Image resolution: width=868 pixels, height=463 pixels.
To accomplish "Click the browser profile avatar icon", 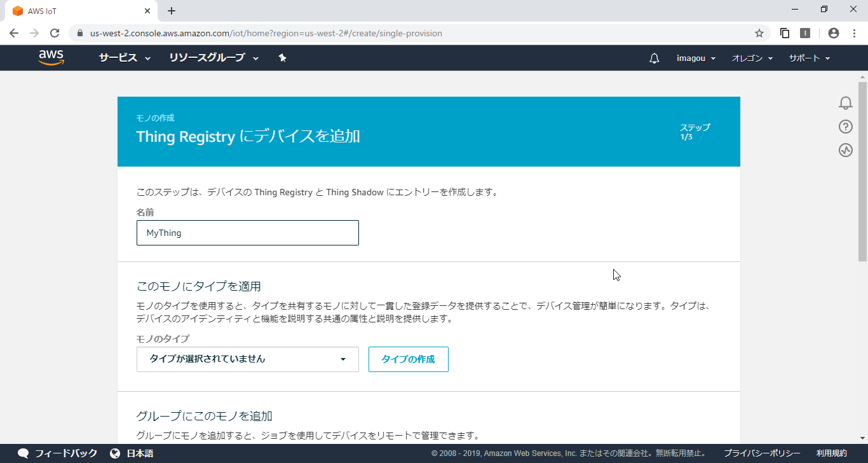I will point(833,33).
